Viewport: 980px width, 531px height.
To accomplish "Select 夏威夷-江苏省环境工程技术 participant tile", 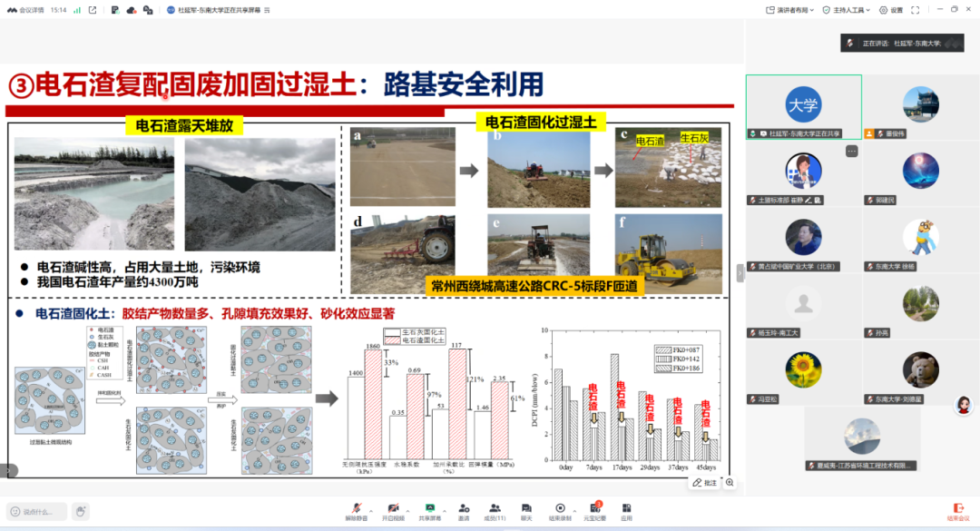I will pos(862,439).
